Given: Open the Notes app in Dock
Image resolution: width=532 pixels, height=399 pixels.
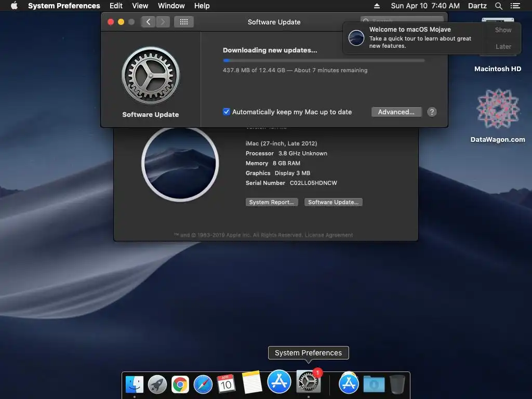Looking at the screenshot, I should (252, 382).
